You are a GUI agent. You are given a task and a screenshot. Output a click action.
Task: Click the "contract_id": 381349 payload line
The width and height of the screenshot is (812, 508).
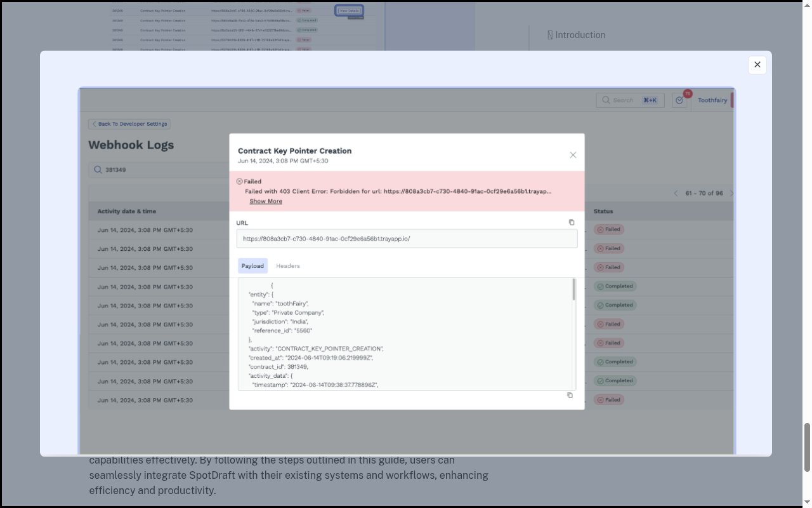(x=278, y=366)
